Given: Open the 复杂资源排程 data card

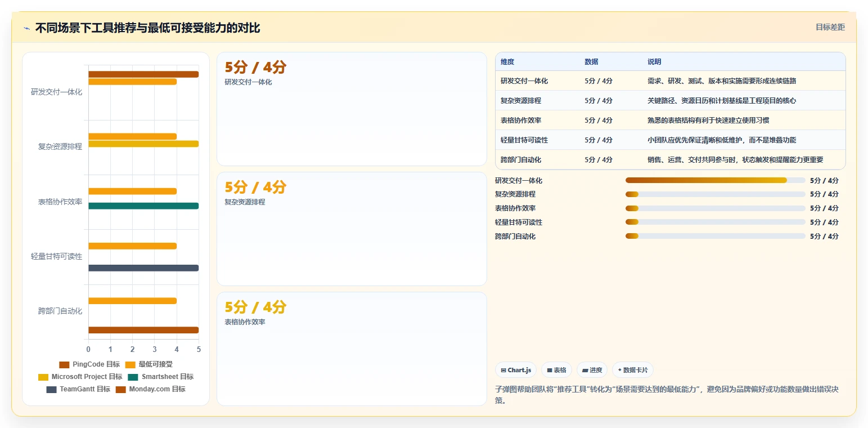Looking at the screenshot, I should (x=352, y=229).
